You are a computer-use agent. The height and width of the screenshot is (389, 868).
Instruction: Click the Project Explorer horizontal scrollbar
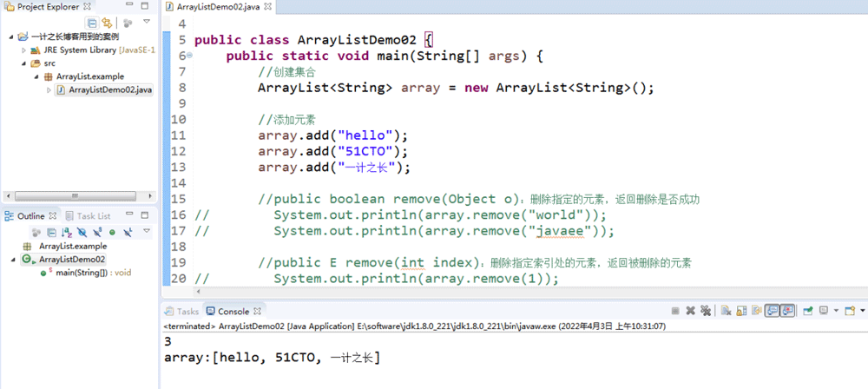pos(74,196)
